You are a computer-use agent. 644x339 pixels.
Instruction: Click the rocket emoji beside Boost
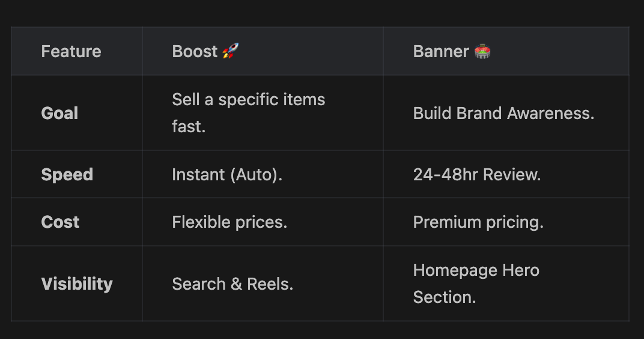(x=230, y=51)
